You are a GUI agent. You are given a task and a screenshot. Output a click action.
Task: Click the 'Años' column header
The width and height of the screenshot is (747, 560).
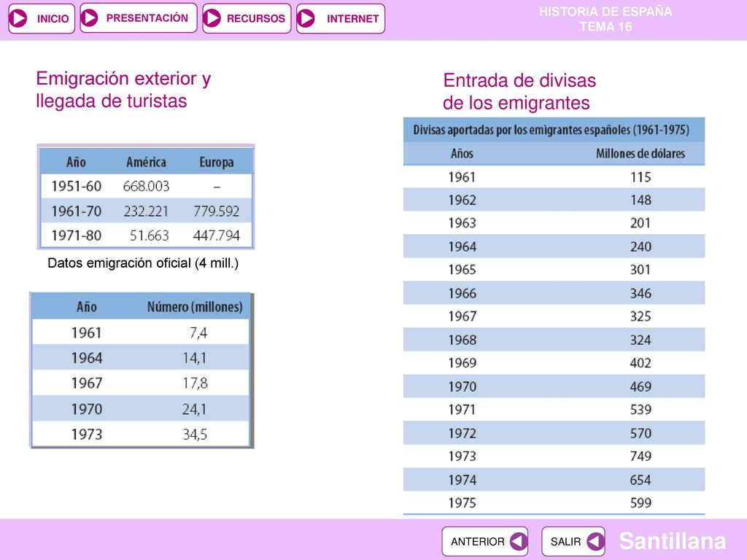(x=462, y=153)
